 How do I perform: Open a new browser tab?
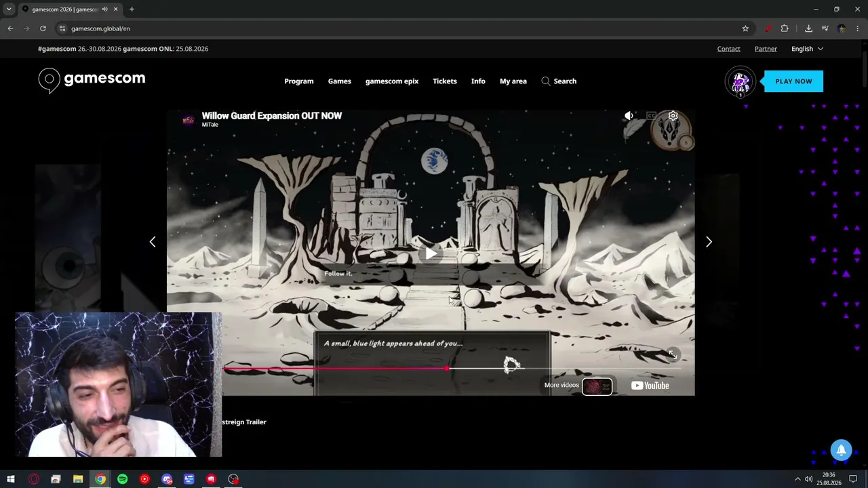point(132,9)
